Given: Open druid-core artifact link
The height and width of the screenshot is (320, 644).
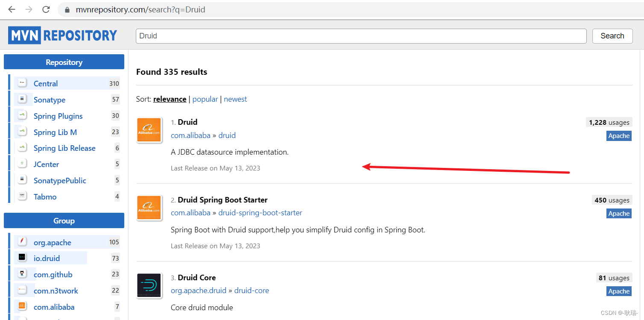Looking at the screenshot, I should click(x=252, y=291).
